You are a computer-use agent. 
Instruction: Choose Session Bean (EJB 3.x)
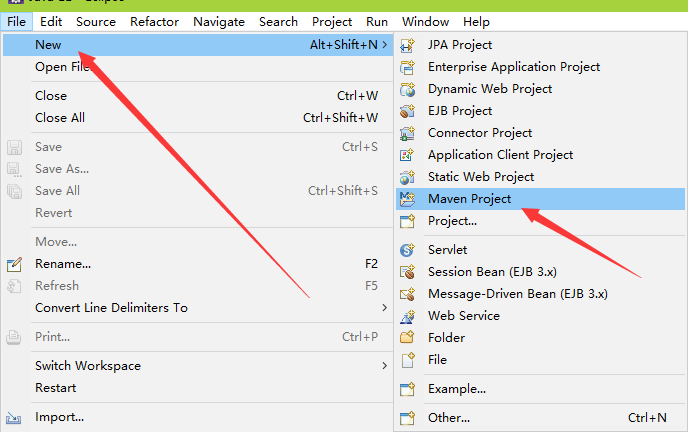(540, 272)
